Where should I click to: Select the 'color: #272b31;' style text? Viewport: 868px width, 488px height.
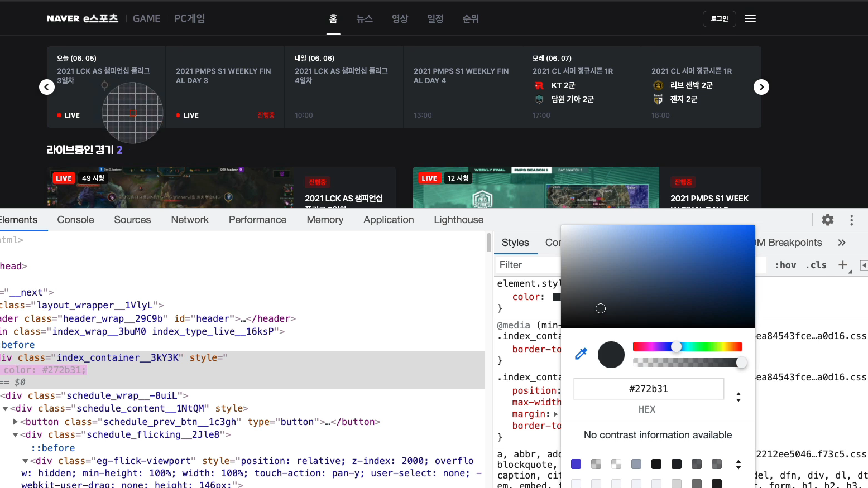(45, 370)
